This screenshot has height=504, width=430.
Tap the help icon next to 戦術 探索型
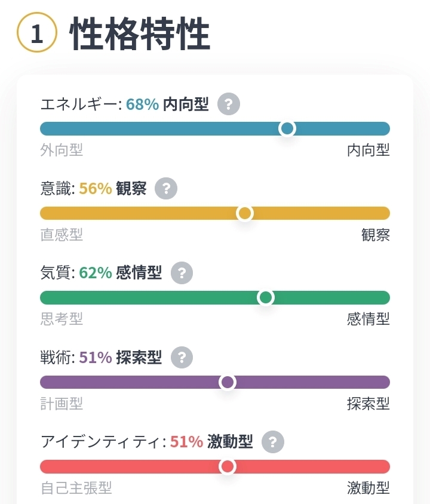click(182, 358)
